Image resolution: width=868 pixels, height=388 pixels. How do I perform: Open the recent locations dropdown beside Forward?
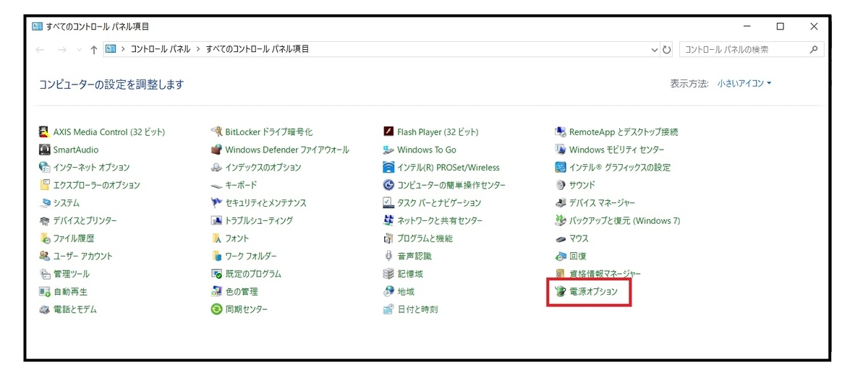[x=79, y=50]
